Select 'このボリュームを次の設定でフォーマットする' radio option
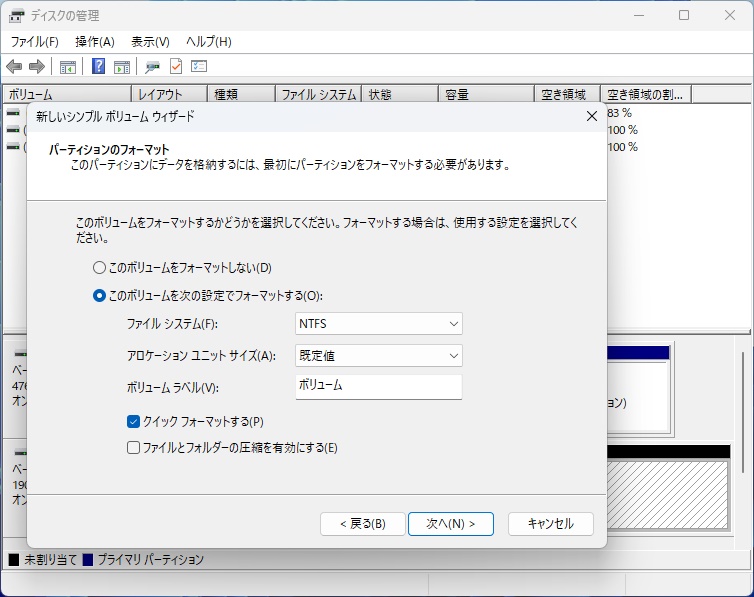The image size is (754, 597). [x=99, y=296]
